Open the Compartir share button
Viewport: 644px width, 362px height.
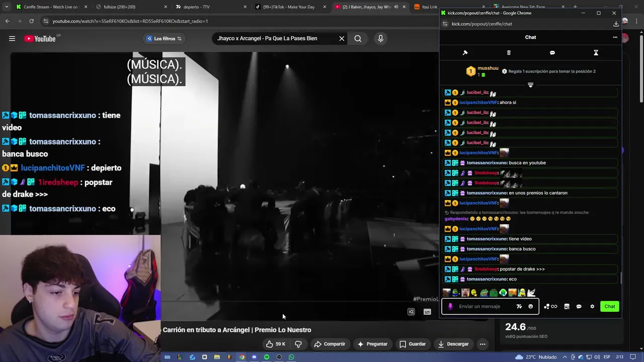pyautogui.click(x=330, y=344)
